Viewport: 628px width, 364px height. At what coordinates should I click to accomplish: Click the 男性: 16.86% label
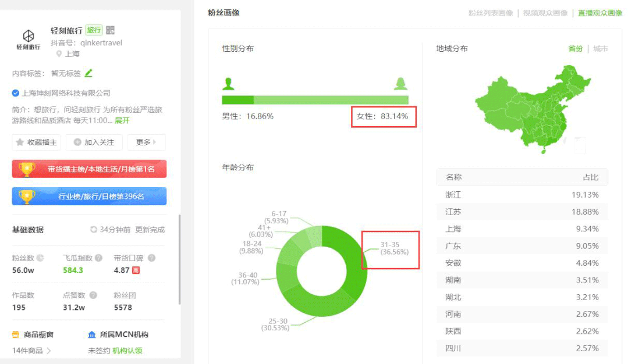[x=248, y=116]
